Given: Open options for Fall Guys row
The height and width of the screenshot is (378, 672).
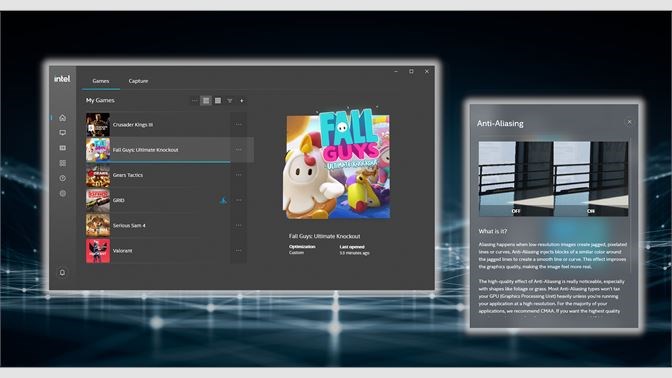Looking at the screenshot, I should coord(239,150).
